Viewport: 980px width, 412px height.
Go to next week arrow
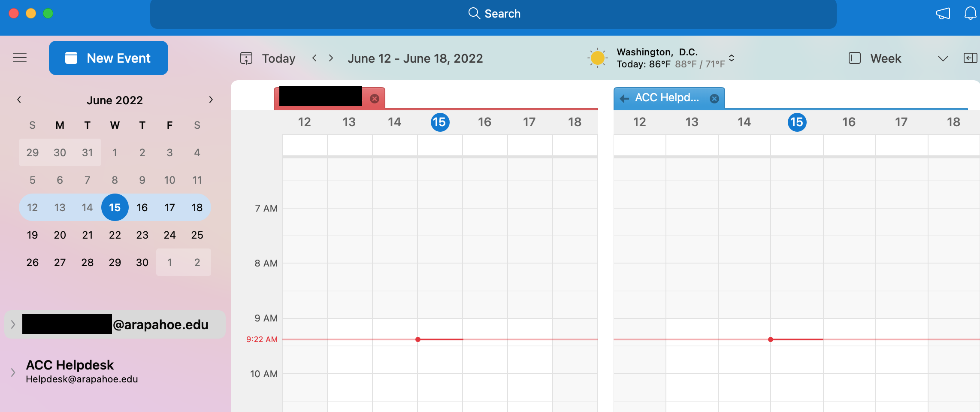[331, 58]
